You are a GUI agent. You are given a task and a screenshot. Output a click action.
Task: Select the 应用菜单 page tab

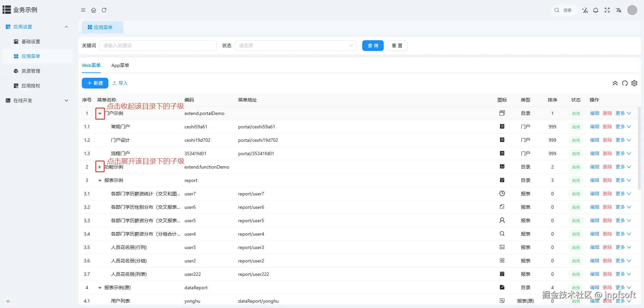(103, 27)
